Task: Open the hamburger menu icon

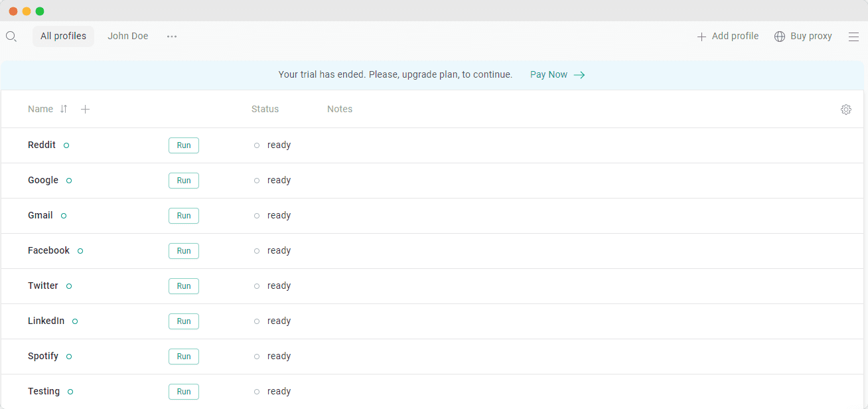Action: click(853, 37)
